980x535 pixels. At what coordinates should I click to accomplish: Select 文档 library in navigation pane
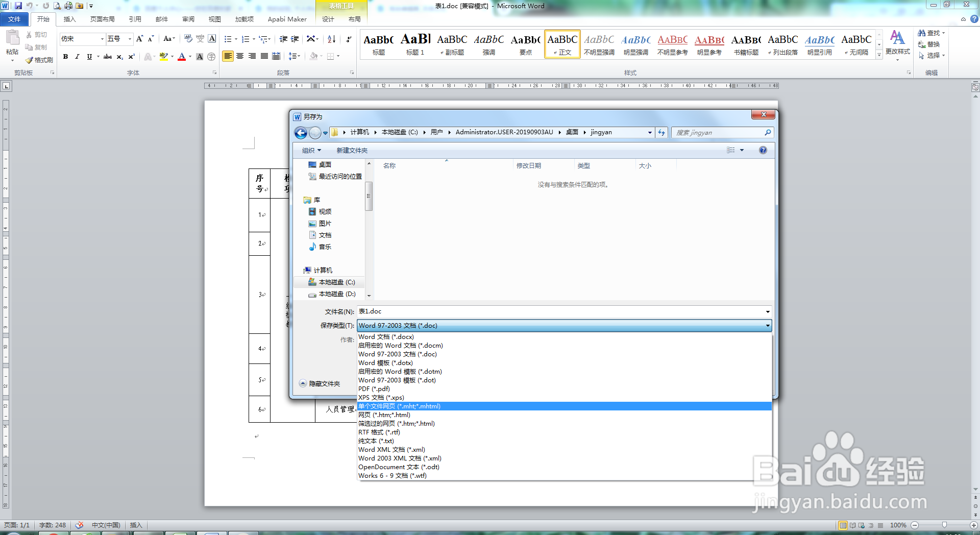[320, 235]
